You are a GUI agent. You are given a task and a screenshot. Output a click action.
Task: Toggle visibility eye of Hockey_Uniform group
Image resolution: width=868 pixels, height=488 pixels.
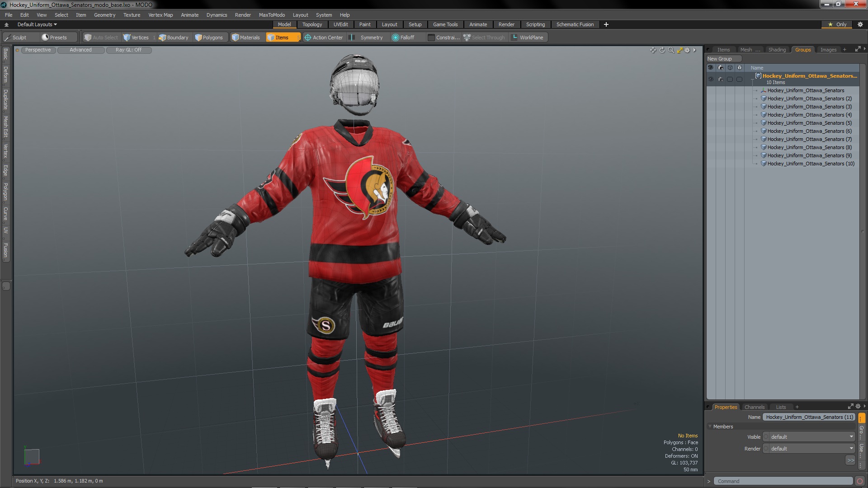[x=711, y=79]
